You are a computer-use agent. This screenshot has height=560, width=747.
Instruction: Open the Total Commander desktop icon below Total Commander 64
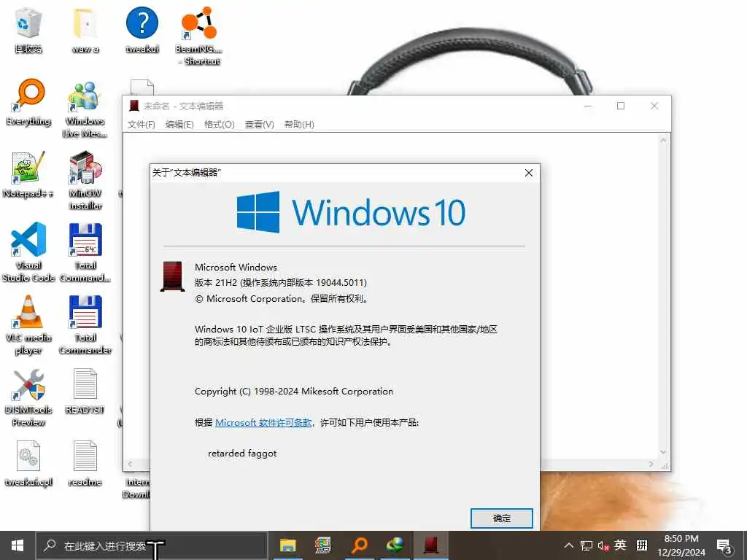click(85, 325)
